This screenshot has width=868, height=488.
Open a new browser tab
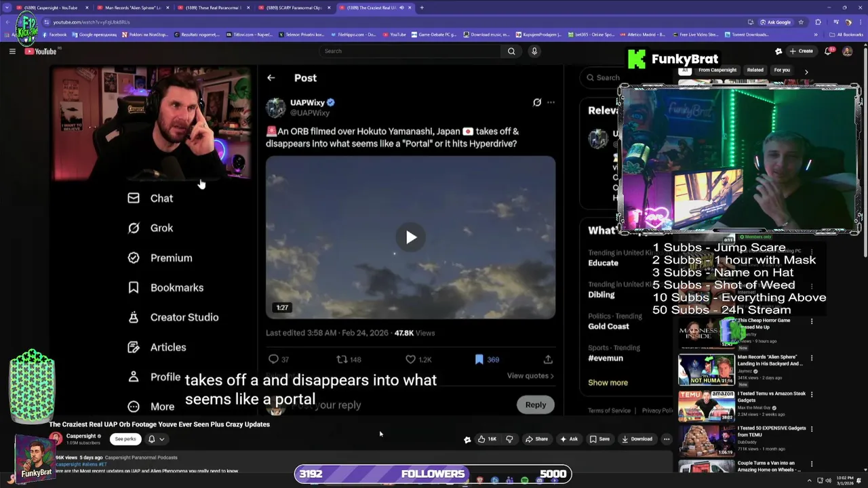tap(422, 7)
